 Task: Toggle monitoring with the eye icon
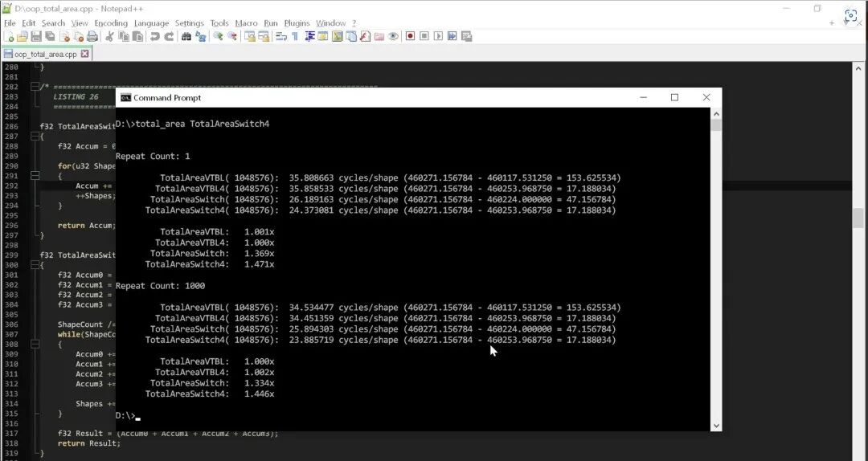[x=393, y=36]
